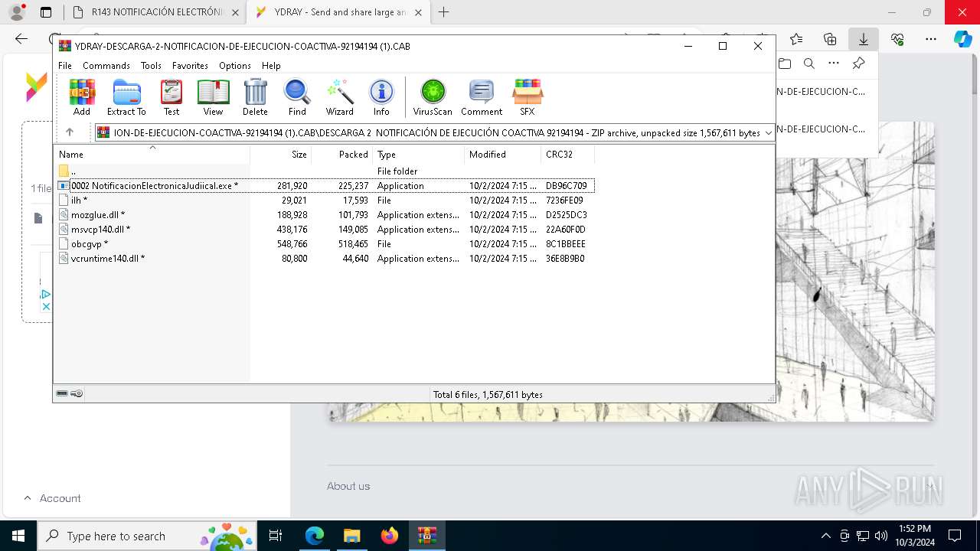Click the Comment toolbar icon
Image resolution: width=980 pixels, height=551 pixels.
[482, 97]
